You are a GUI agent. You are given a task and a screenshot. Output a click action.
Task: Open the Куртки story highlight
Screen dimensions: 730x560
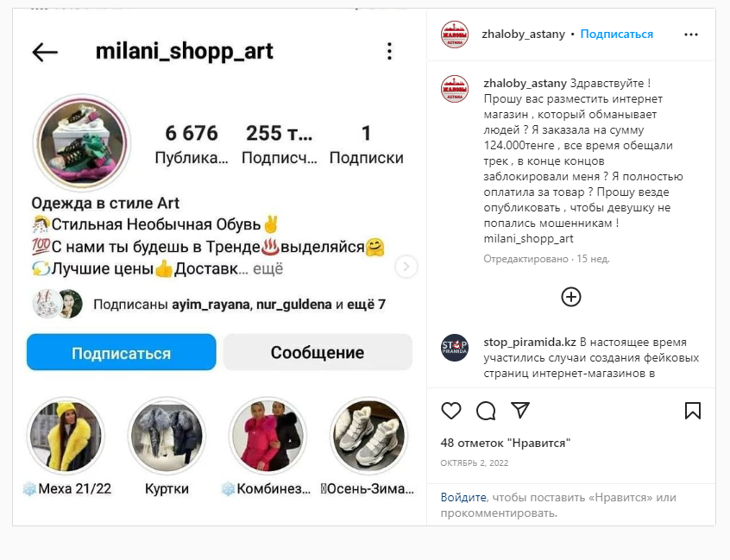coord(167,436)
